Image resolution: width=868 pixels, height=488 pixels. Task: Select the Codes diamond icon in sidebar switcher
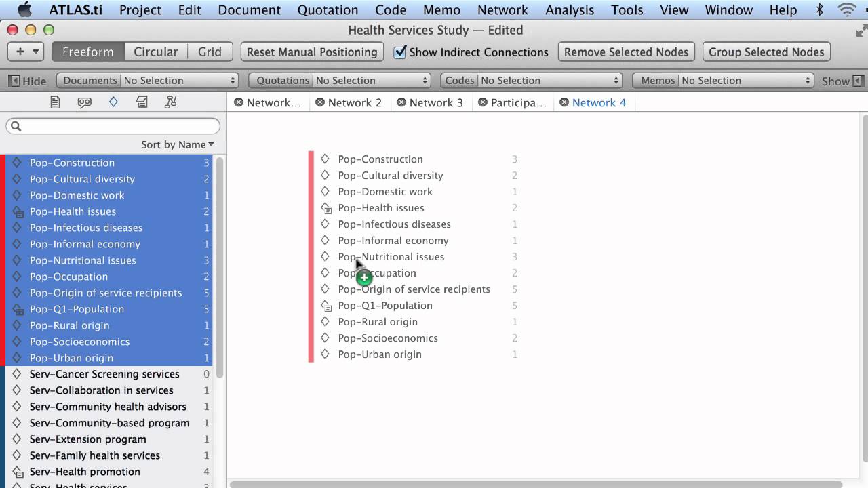113,102
